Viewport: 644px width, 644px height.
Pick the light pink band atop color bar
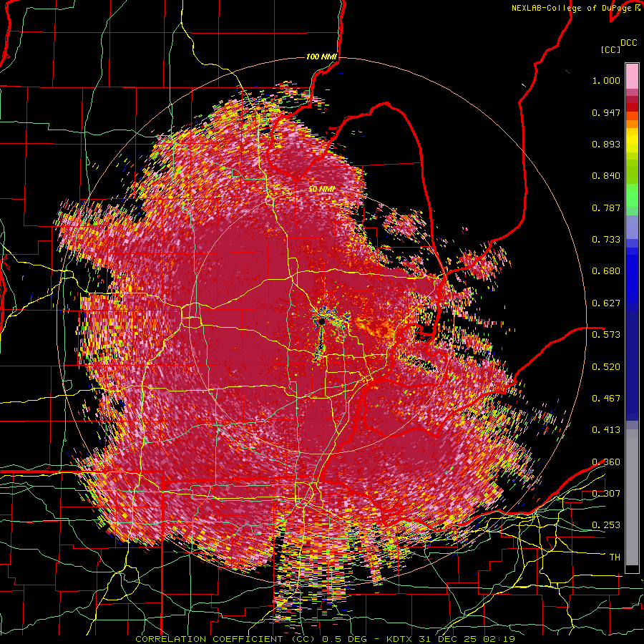click(632, 76)
